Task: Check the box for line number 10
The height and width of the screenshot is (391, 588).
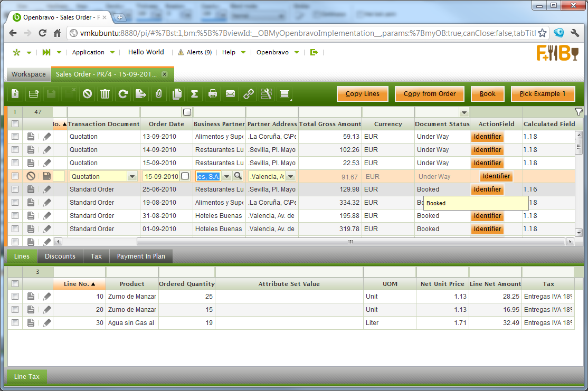Action: click(x=15, y=297)
